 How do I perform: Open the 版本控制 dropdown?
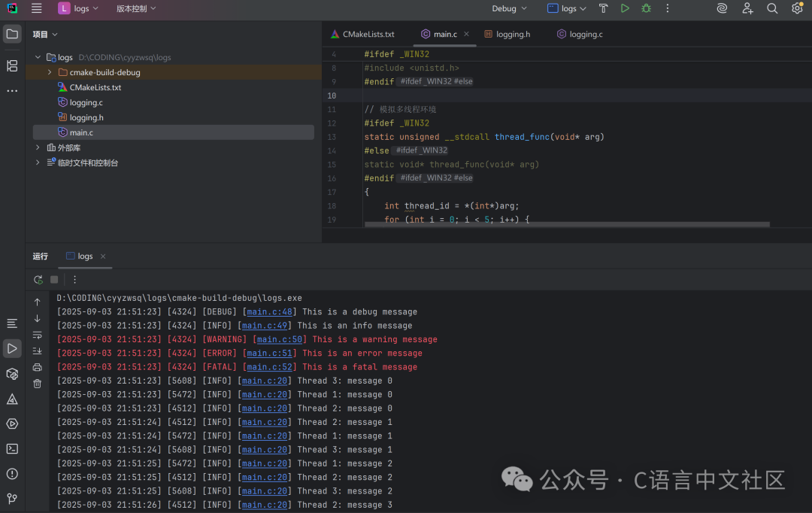(135, 8)
